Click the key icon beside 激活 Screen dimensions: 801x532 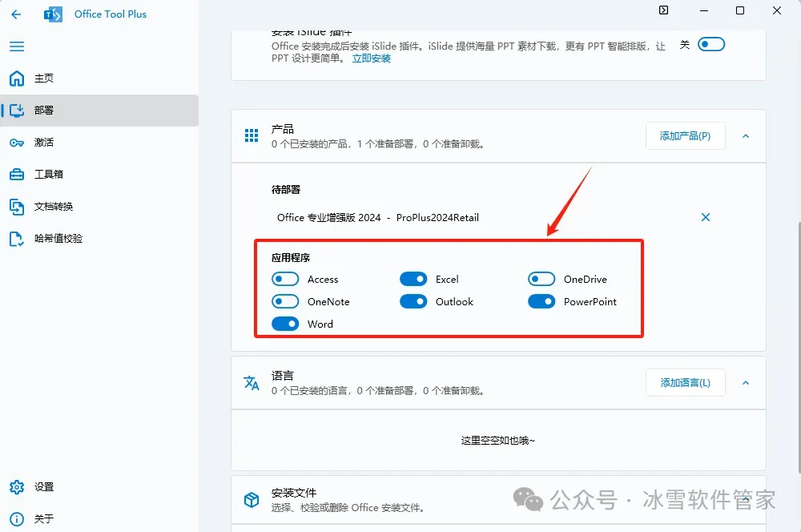[17, 143]
